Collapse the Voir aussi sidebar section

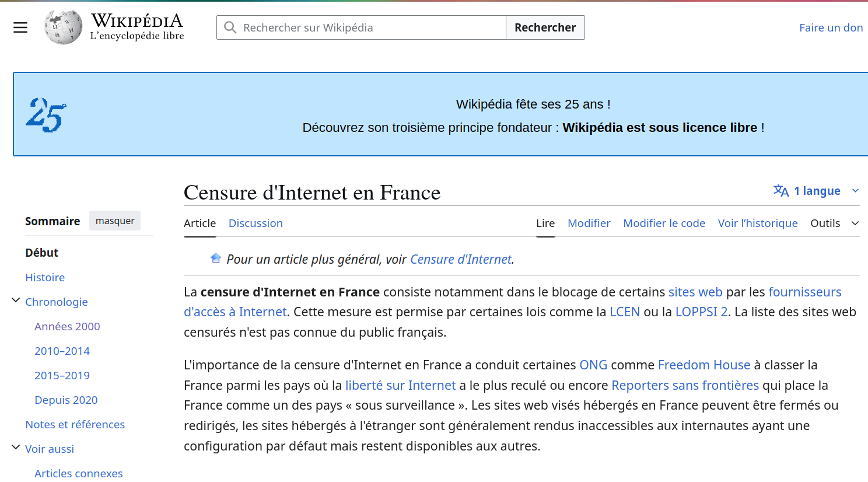click(x=15, y=446)
